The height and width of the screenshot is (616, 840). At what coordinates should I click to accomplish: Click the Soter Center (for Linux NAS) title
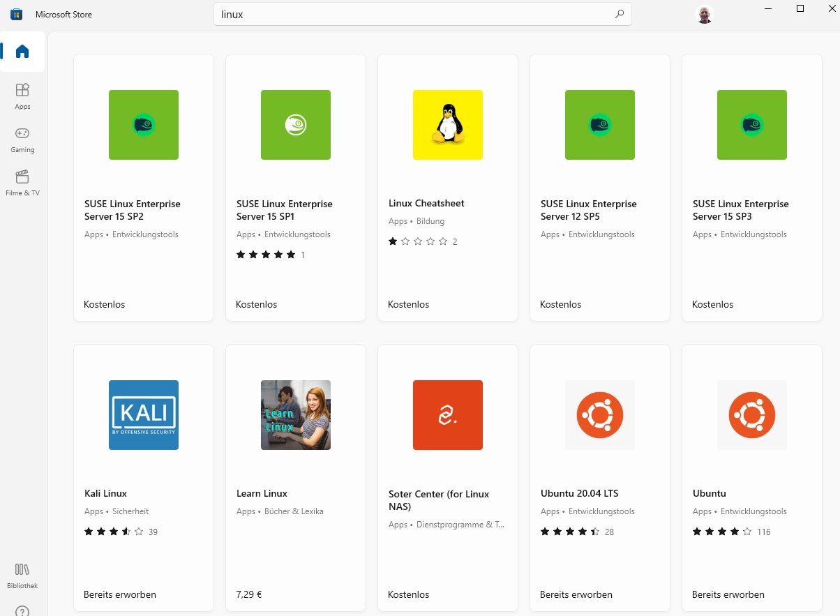pos(439,500)
